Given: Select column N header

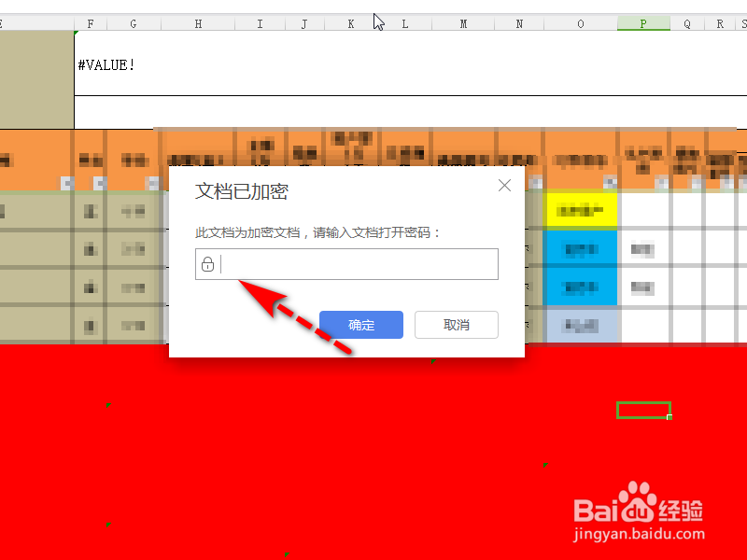Looking at the screenshot, I should coord(519,24).
